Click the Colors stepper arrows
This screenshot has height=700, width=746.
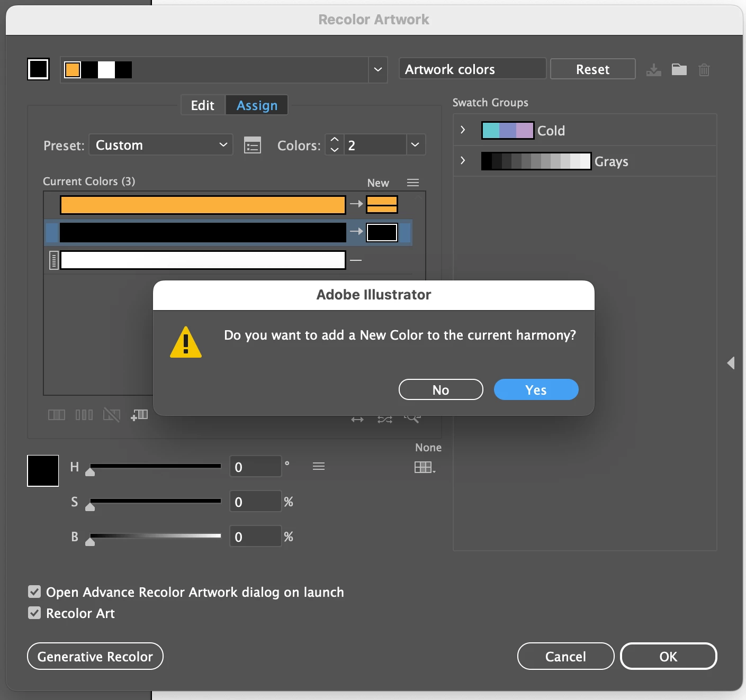(334, 144)
